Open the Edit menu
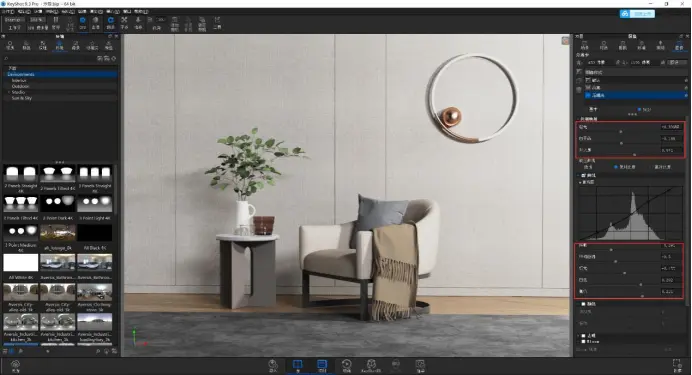692x375 pixels. pos(24,11)
